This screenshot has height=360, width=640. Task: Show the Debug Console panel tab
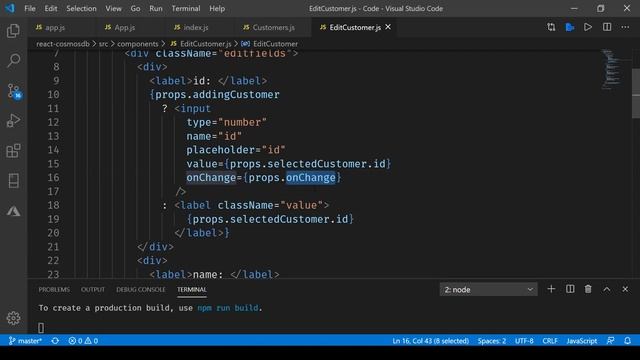click(141, 289)
